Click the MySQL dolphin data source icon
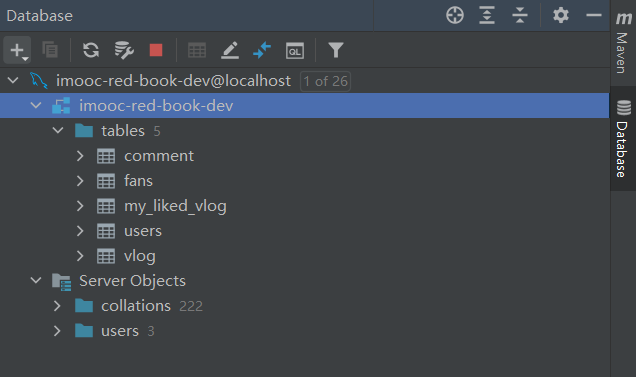This screenshot has width=636, height=377. tap(39, 81)
